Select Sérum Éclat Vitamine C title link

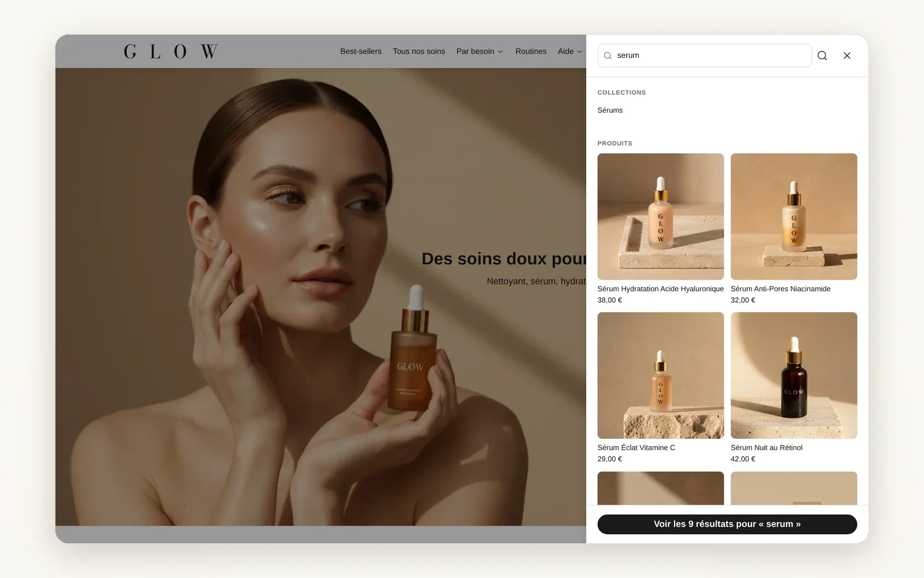pyautogui.click(x=636, y=447)
